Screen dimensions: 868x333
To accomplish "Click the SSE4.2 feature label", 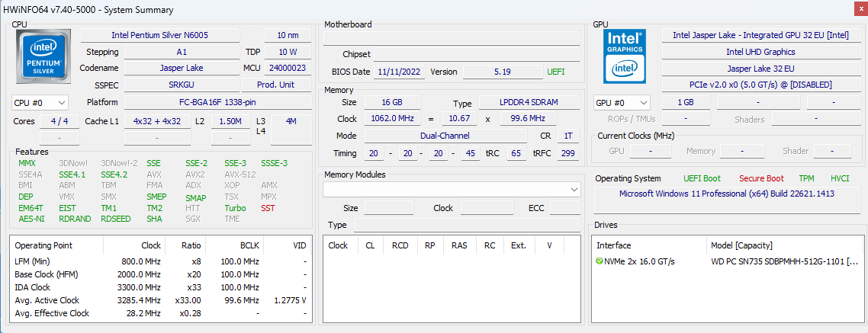I will click(114, 175).
